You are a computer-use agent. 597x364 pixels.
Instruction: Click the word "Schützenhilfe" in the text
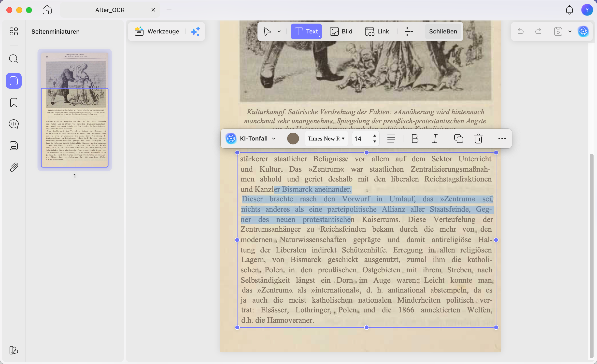click(x=364, y=250)
